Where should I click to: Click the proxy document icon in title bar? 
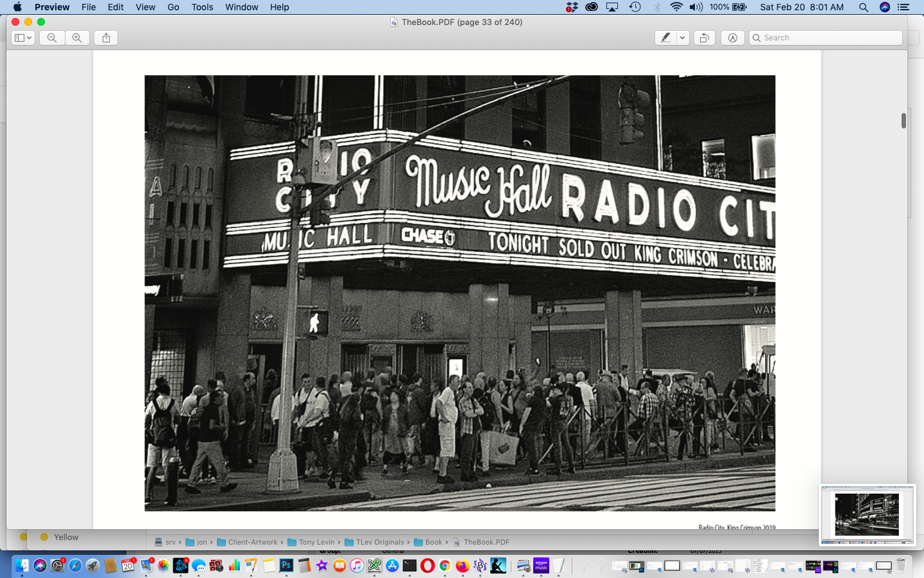point(394,22)
